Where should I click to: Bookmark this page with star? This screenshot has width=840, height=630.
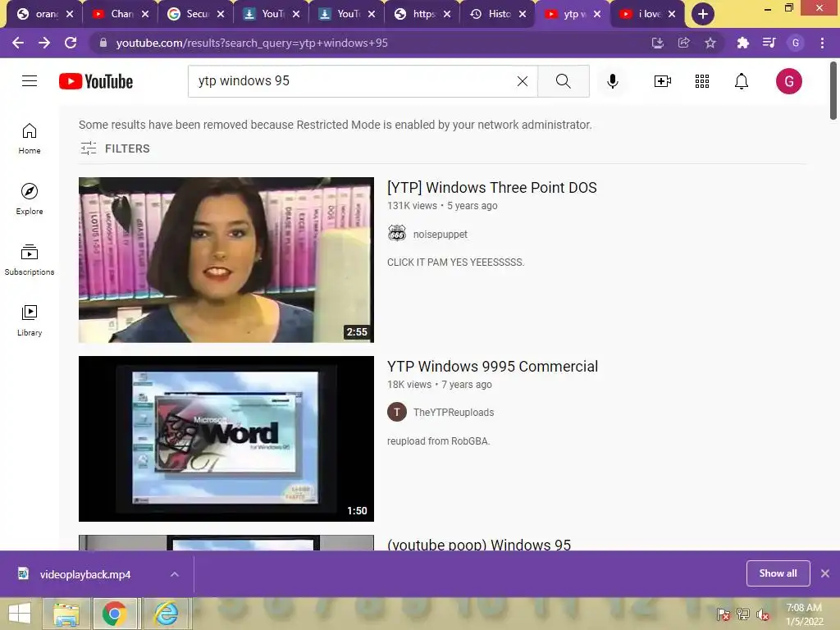coord(710,43)
